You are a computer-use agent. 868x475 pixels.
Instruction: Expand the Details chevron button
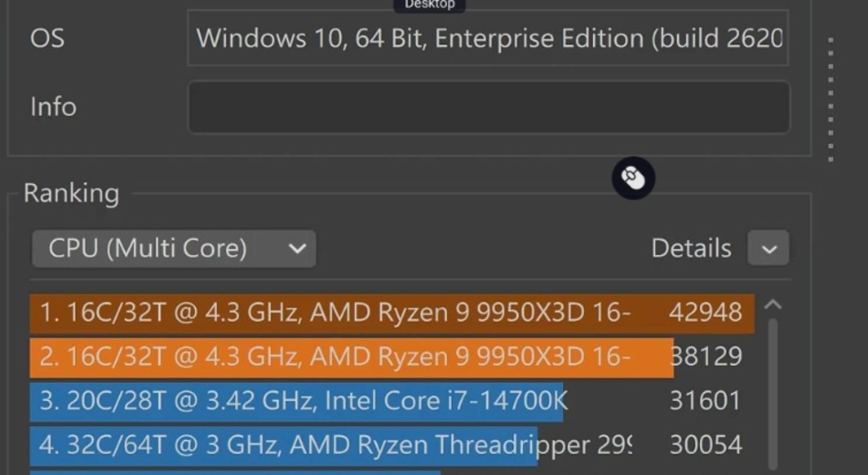tap(768, 249)
